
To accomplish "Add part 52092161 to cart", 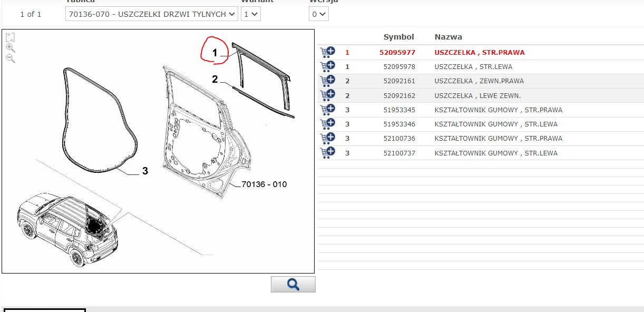I will point(327,81).
